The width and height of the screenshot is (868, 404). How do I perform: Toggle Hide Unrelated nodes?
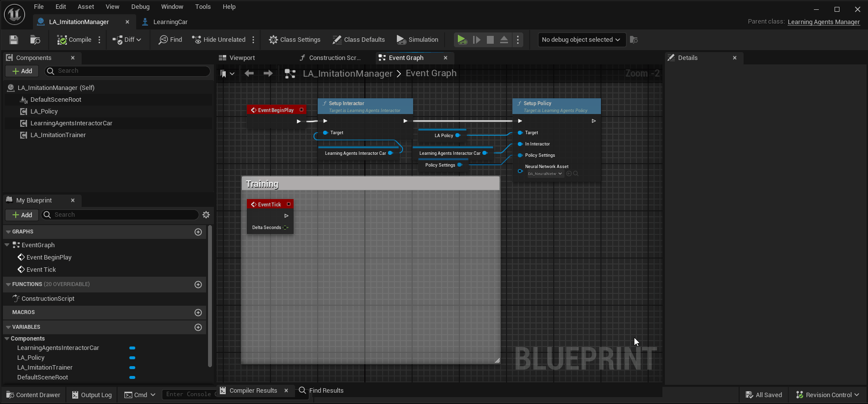(219, 40)
